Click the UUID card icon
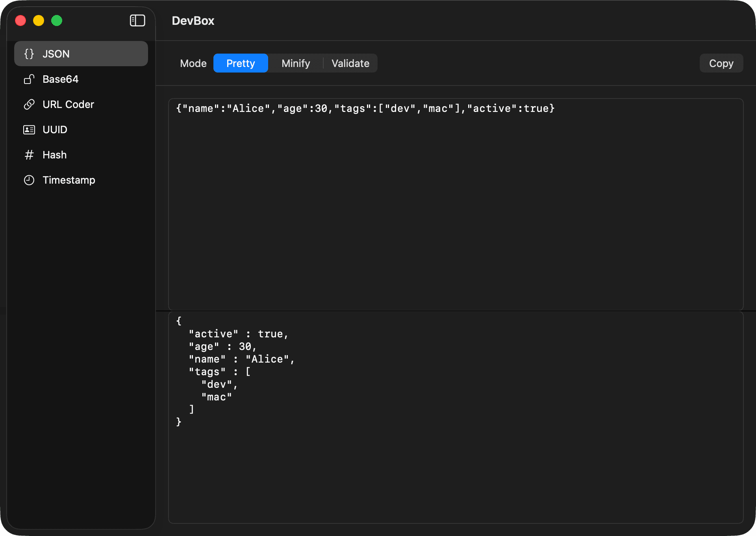Viewport: 756px width, 536px height. (29, 130)
